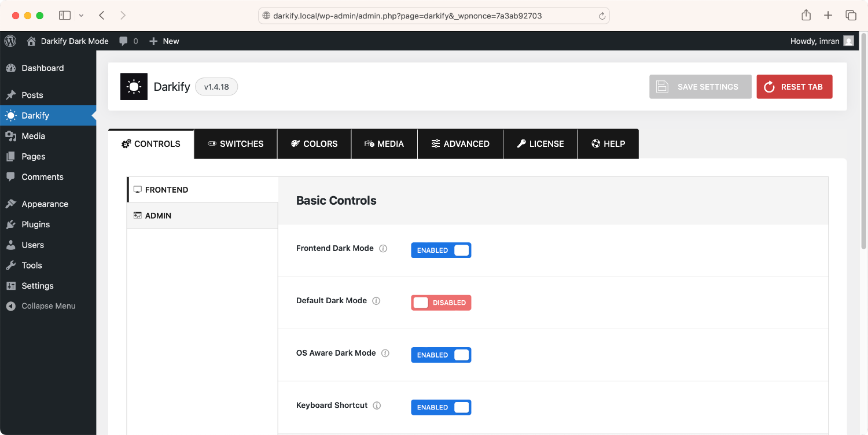Viewport: 868px width, 435px height.
Task: Click the Frontend Dark Mode info icon
Action: coord(383,248)
